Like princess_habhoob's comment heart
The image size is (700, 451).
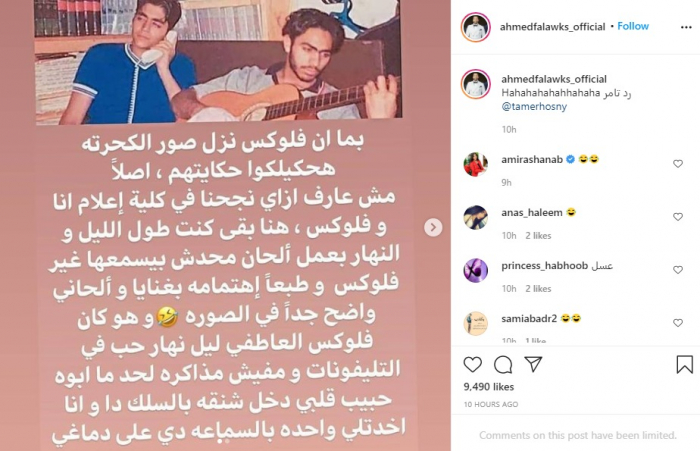point(678,270)
